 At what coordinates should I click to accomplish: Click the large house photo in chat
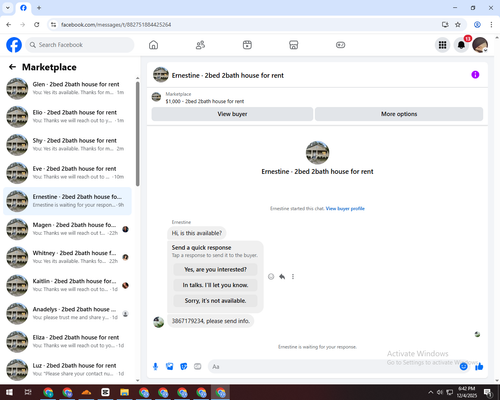tap(317, 153)
